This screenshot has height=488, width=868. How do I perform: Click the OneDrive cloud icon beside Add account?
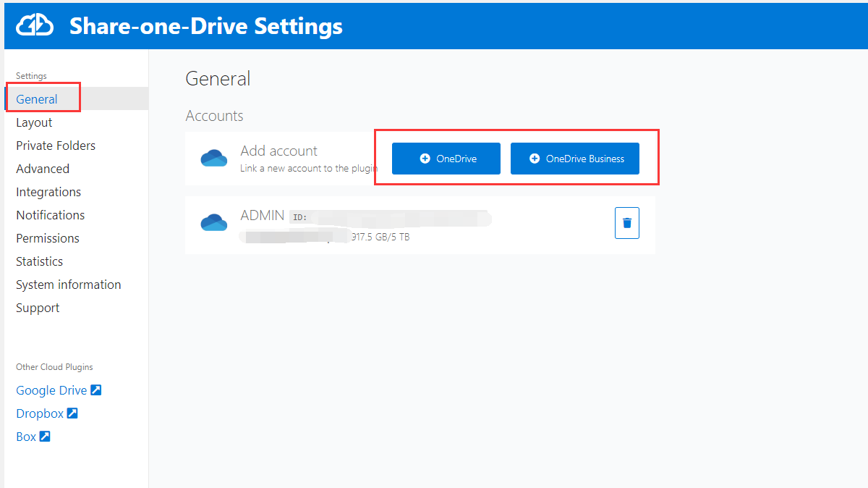click(214, 158)
